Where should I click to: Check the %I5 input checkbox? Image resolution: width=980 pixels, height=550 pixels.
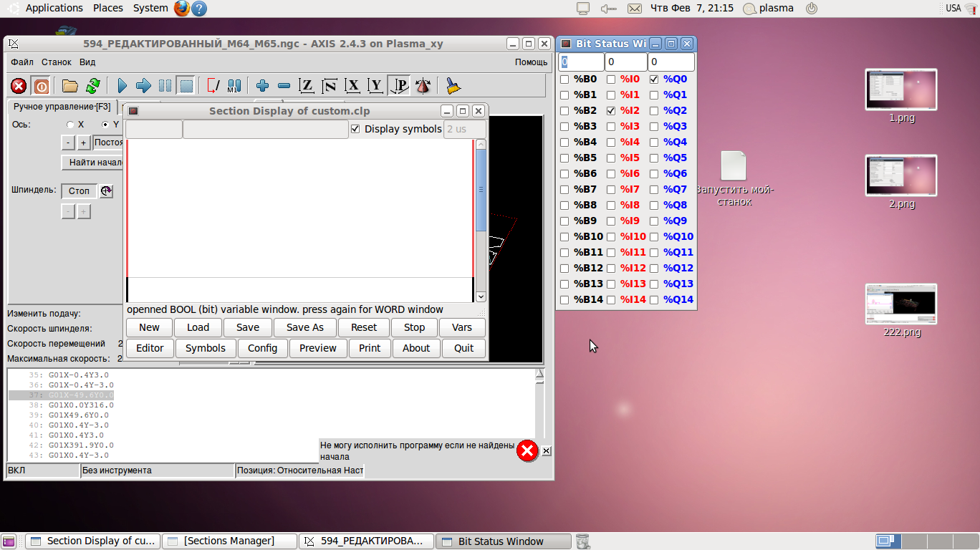pyautogui.click(x=611, y=158)
